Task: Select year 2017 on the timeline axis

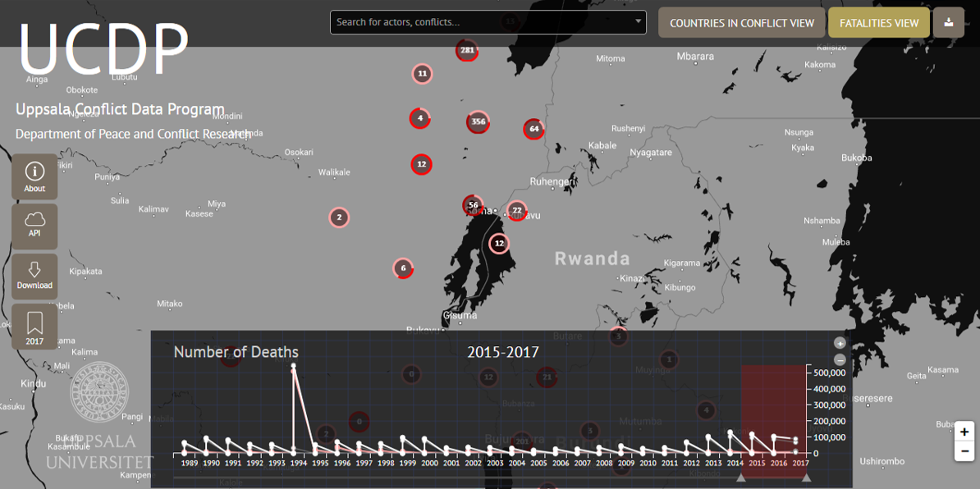Action: click(x=800, y=464)
